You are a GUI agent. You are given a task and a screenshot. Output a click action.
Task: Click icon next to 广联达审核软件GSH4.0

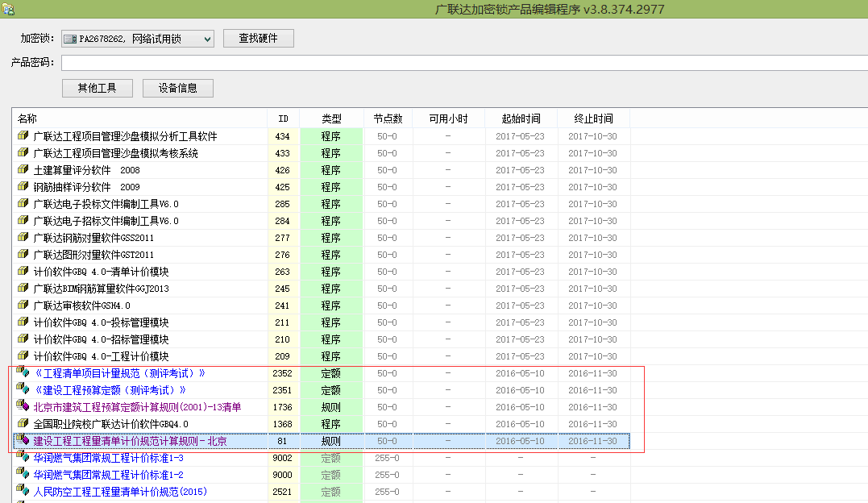click(x=23, y=305)
